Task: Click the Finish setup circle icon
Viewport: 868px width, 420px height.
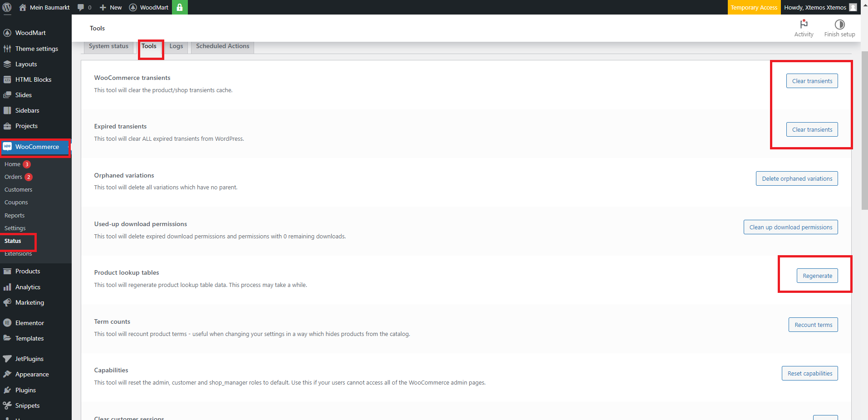Action: click(x=839, y=24)
